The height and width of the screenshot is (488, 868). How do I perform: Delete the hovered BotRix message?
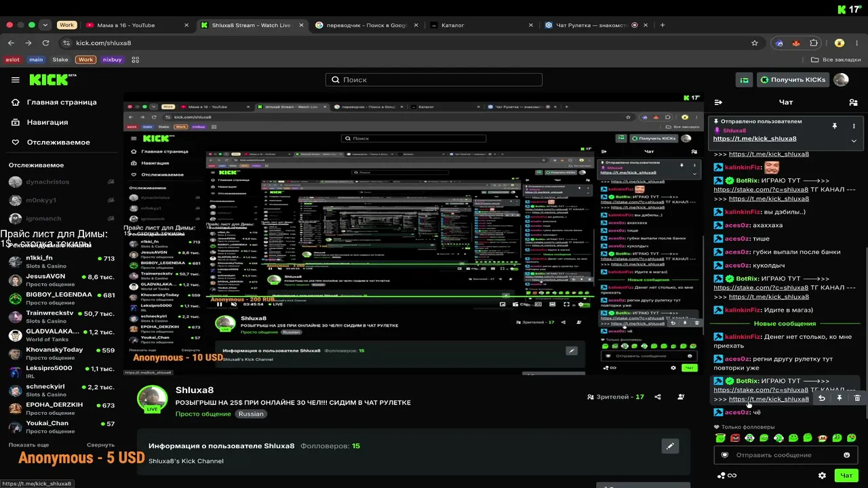click(x=857, y=398)
